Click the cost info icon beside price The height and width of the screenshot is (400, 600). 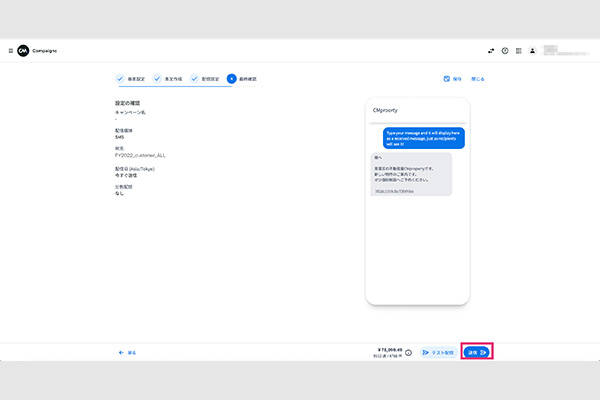click(408, 352)
